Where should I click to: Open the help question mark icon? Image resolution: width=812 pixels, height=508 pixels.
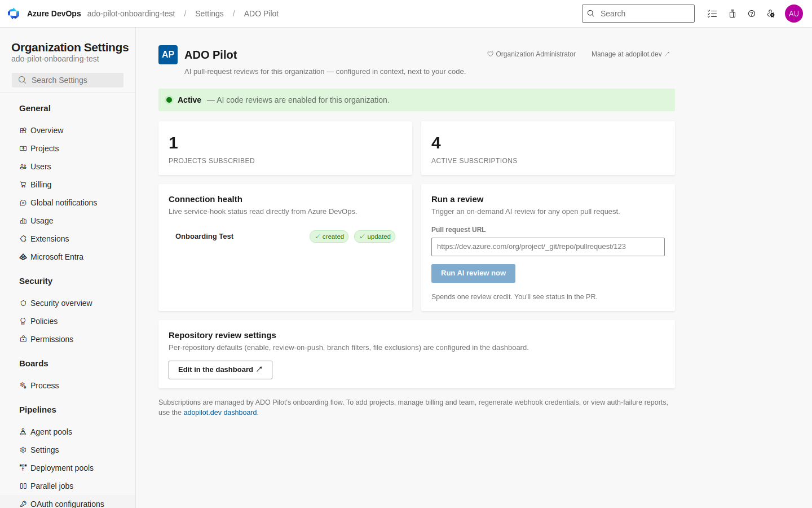coord(752,14)
